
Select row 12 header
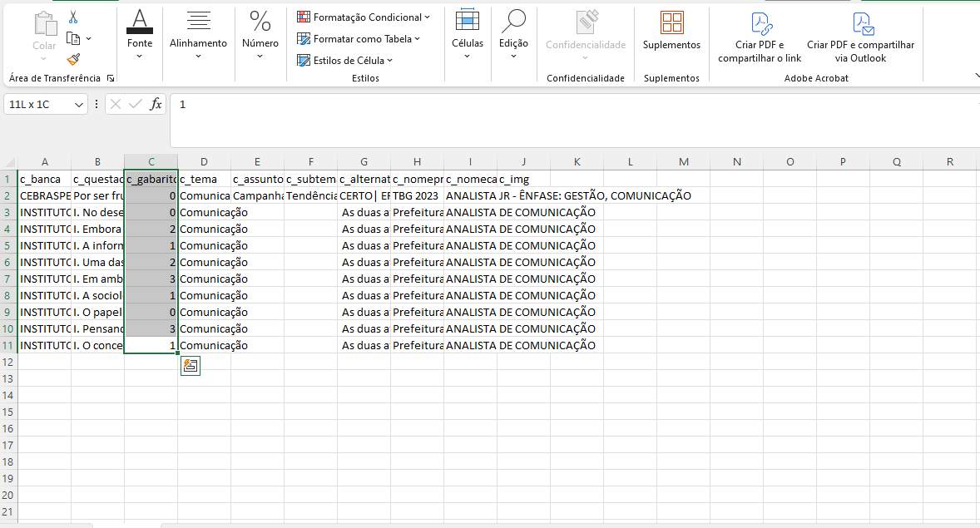click(8, 363)
